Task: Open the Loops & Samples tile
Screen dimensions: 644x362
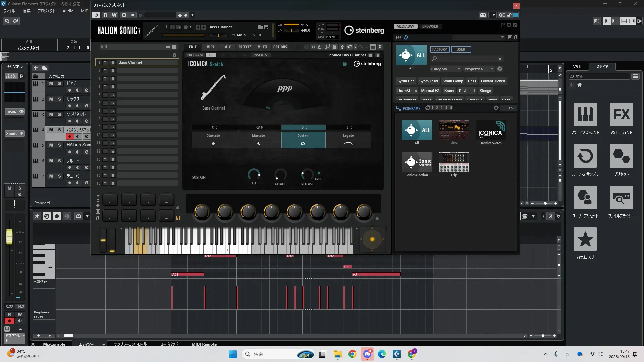Action: tap(585, 156)
